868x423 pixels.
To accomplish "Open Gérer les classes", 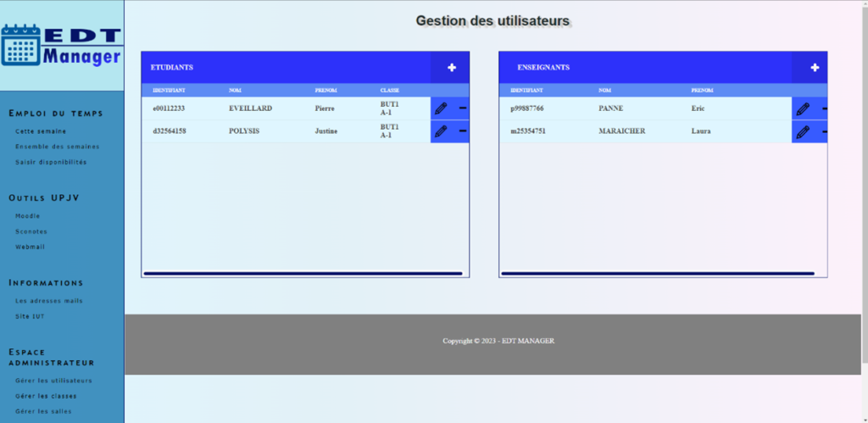I will tap(46, 396).
